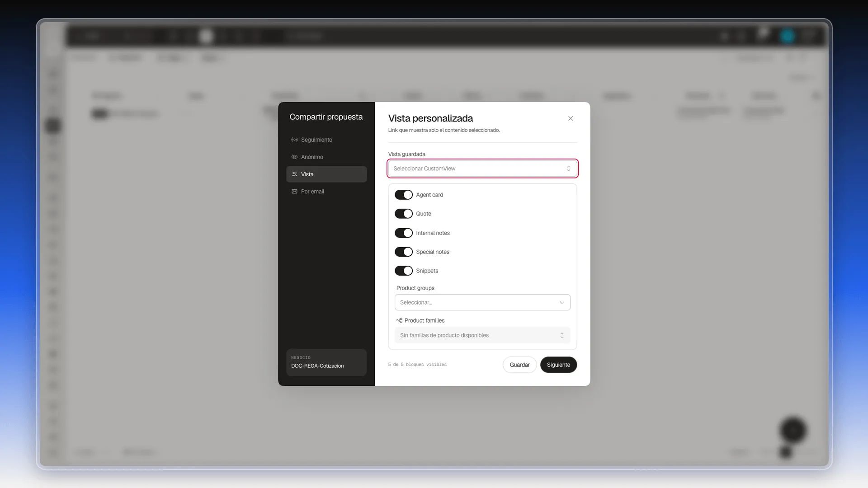The height and width of the screenshot is (488, 868).
Task: Click the '5 de 5 bloques visibles' text
Action: click(417, 365)
